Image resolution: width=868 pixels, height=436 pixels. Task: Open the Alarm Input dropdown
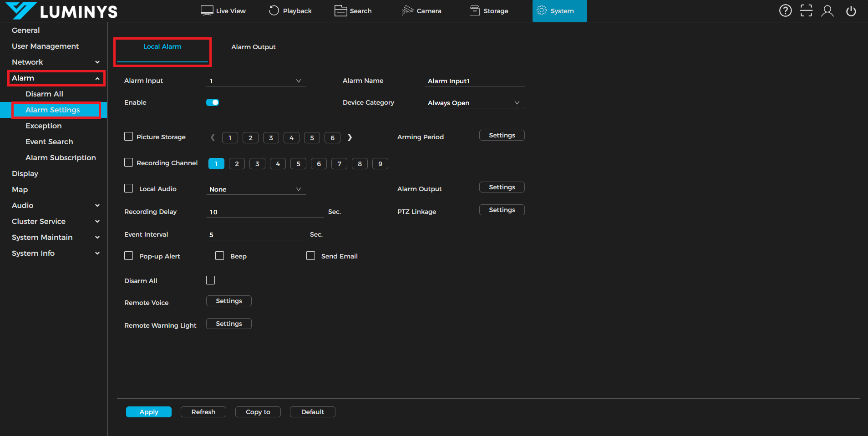coord(256,81)
